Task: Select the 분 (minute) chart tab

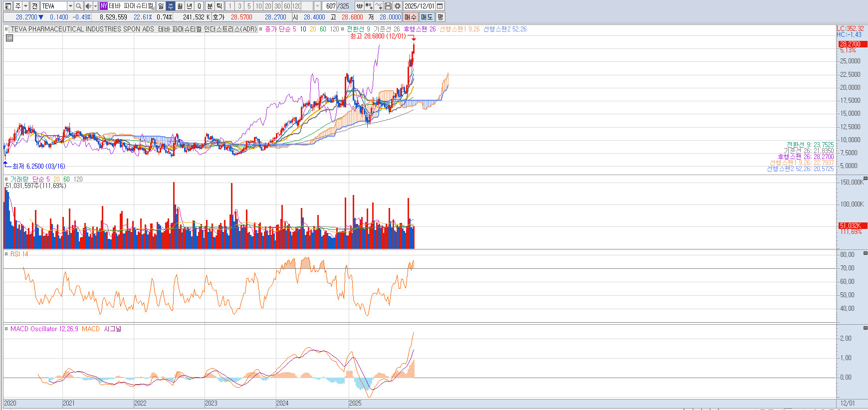Action: (210, 6)
